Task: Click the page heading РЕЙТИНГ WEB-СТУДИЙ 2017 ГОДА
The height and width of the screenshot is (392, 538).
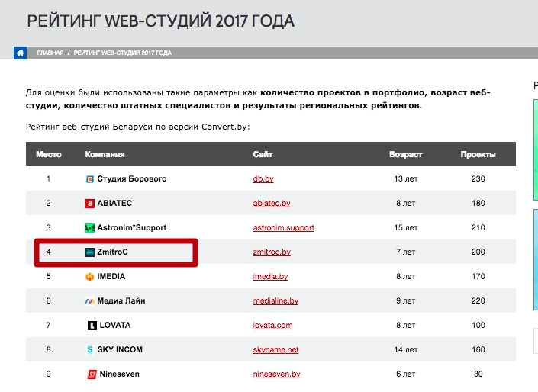Action: (x=160, y=21)
